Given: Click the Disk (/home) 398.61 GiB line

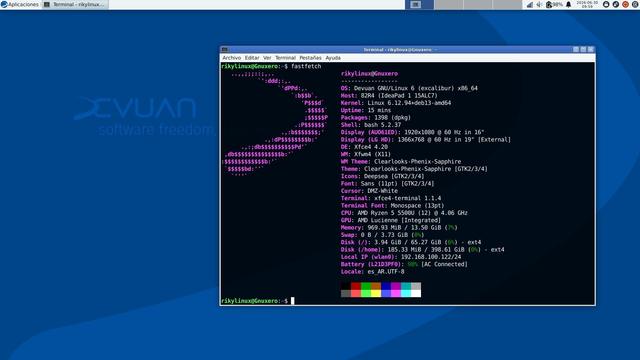Looking at the screenshot, I should point(423,250).
